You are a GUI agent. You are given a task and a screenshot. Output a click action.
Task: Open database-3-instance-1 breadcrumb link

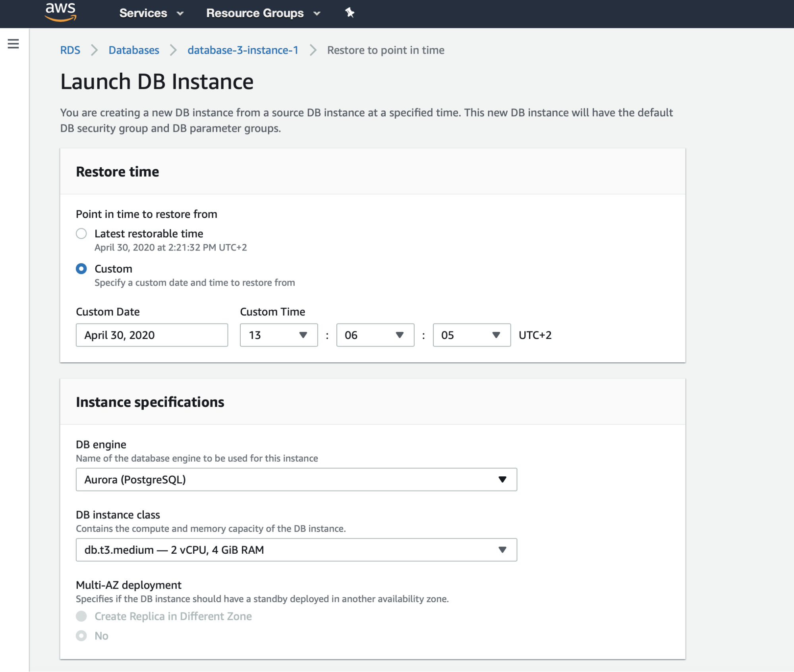(x=243, y=50)
